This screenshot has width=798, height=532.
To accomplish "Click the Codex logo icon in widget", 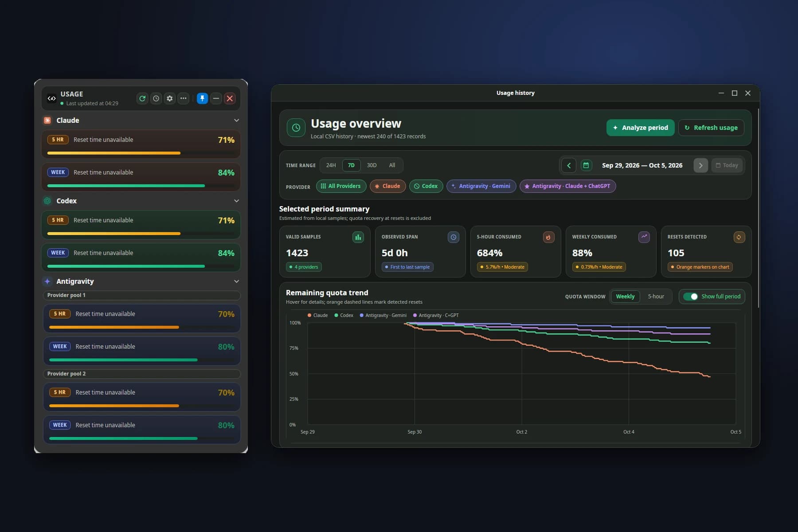I will [x=47, y=201].
